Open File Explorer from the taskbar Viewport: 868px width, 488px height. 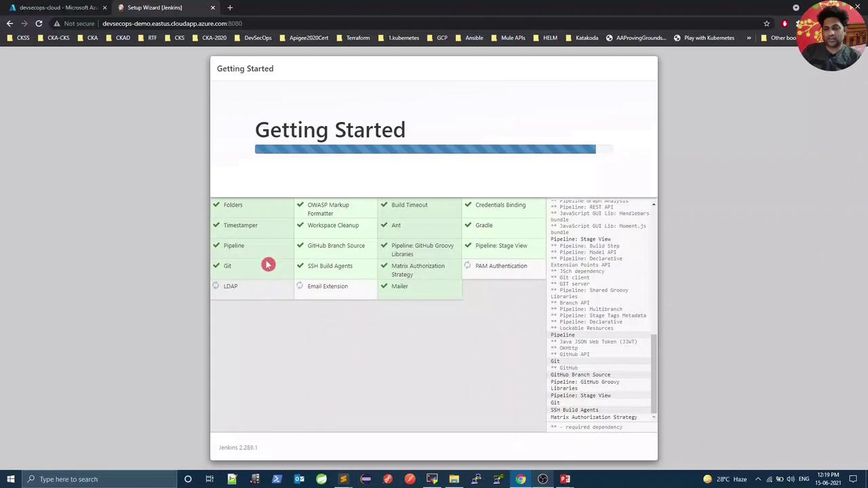coord(454,479)
